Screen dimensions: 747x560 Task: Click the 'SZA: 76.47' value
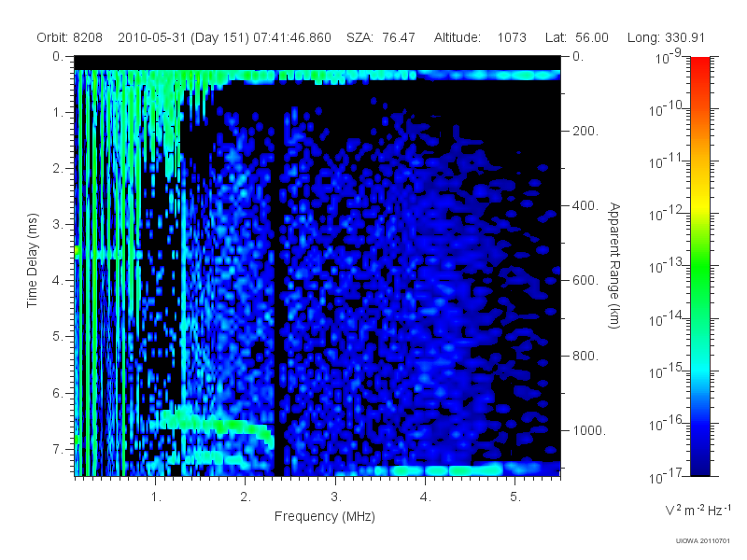point(381,37)
